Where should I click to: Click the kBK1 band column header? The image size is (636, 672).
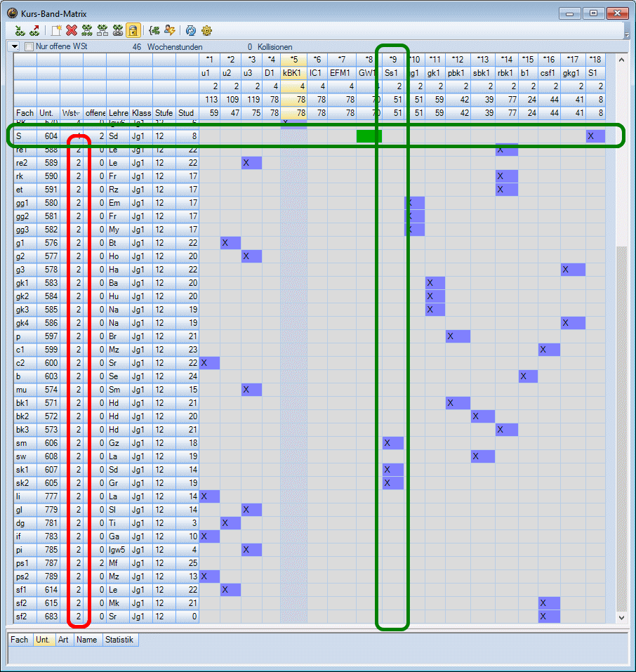coord(294,72)
